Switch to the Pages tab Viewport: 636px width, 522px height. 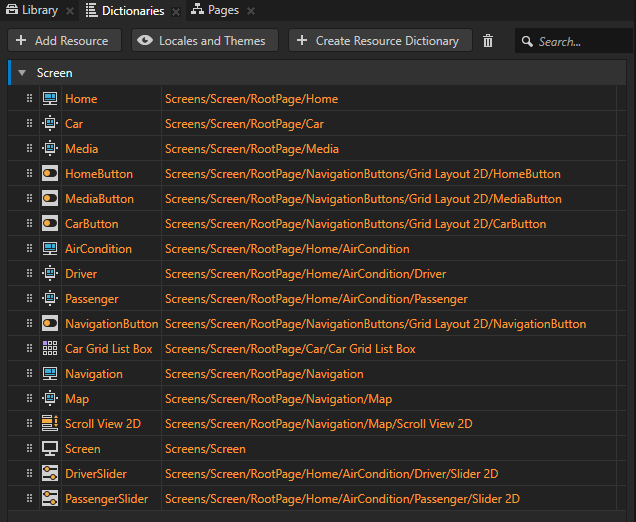(x=215, y=10)
